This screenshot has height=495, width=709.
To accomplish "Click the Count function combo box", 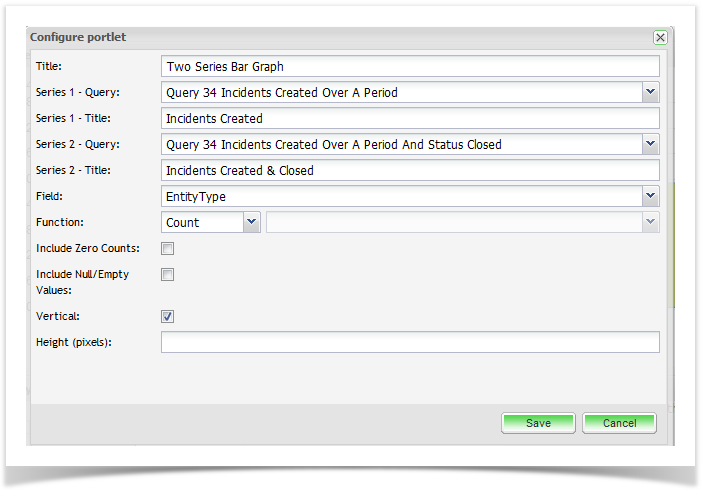I will [x=202, y=223].
